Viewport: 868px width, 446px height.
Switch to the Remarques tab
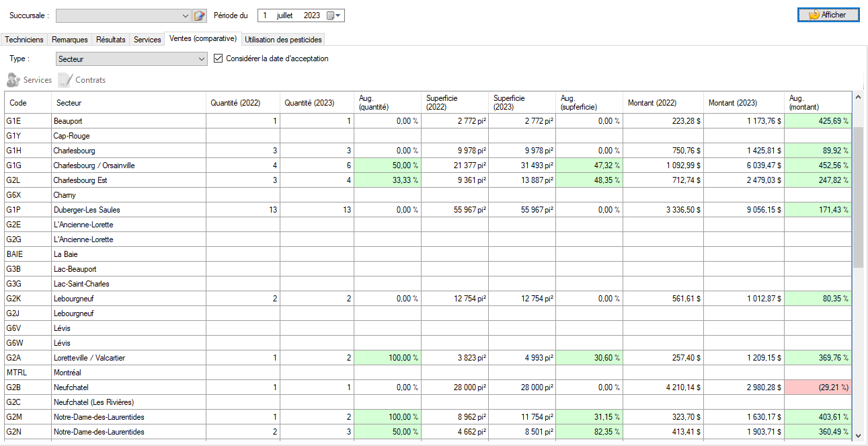70,40
